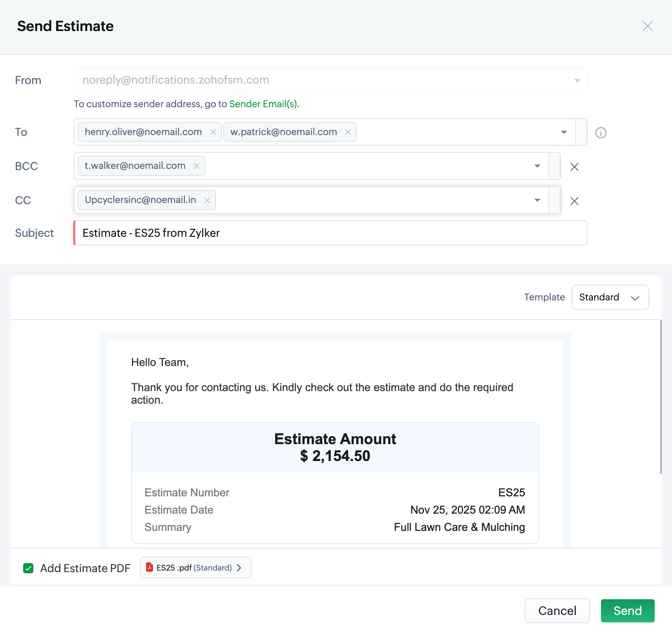Remove t.walker@noemail.com from BCC field
The width and height of the screenshot is (672, 633).
(197, 166)
